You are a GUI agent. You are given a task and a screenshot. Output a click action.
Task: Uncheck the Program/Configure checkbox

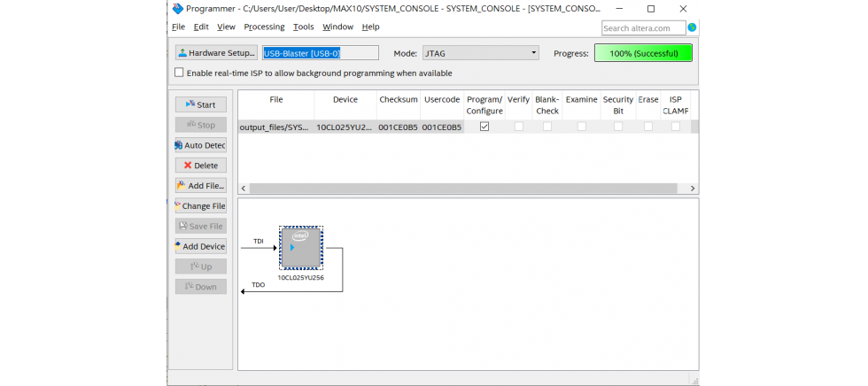coord(484,127)
